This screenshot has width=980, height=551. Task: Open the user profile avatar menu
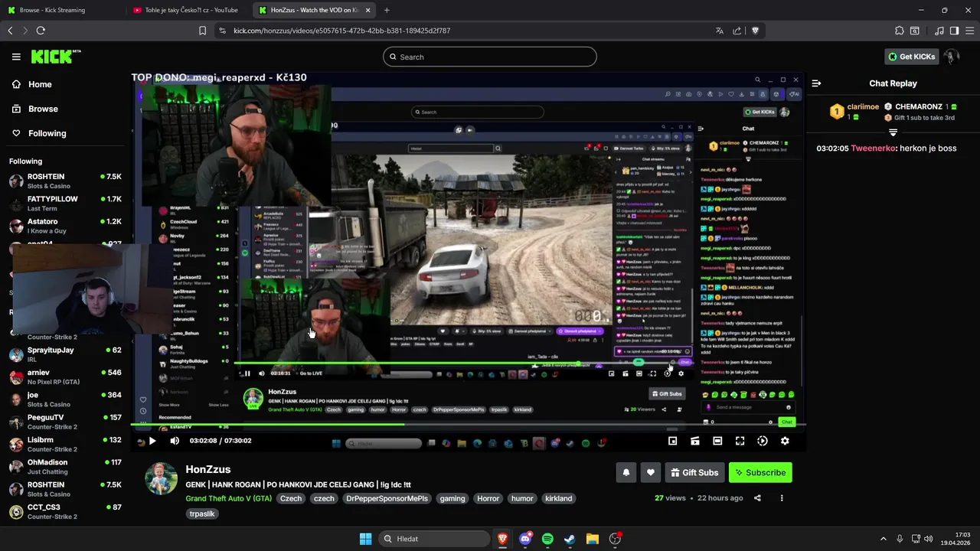tap(952, 57)
